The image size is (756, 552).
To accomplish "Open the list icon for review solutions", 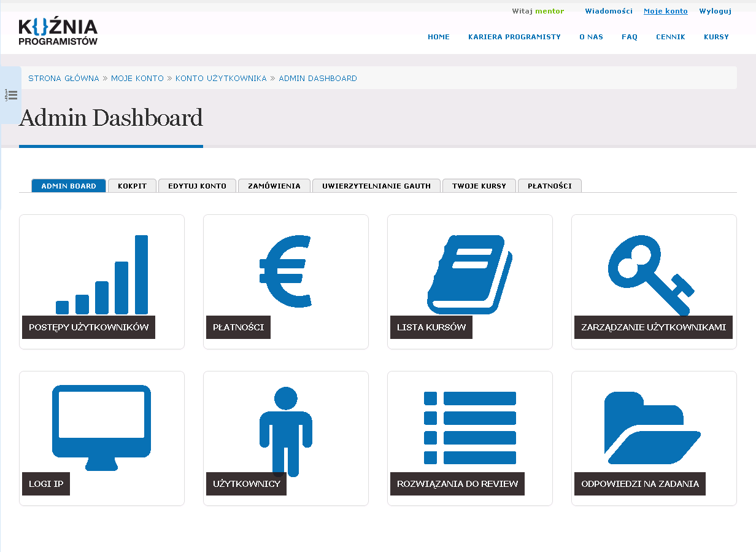I will [x=469, y=427].
